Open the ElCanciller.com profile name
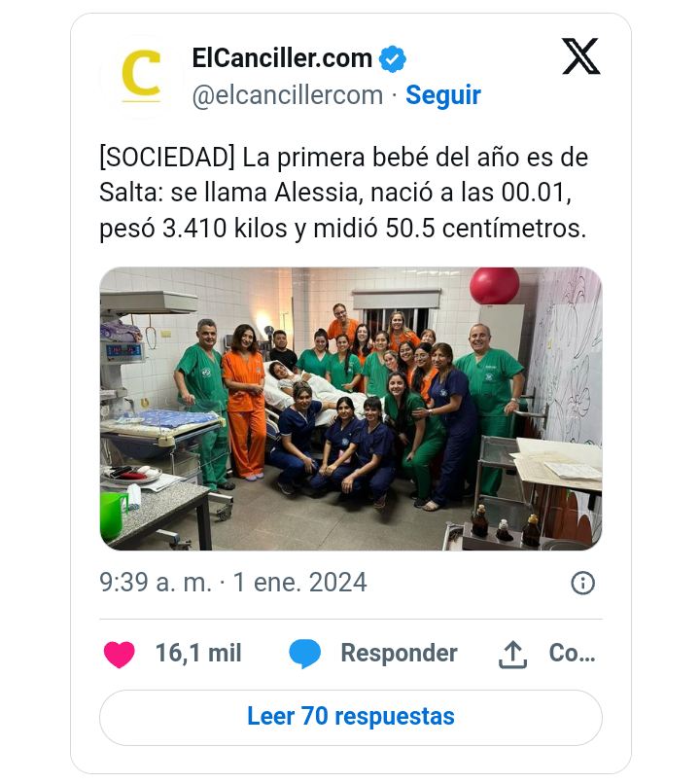The height and width of the screenshot is (783, 700). pos(282,58)
